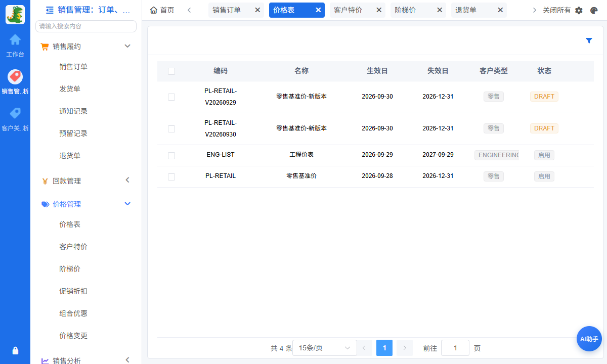Click 启用 status in PL-RETAIL row
607x364 pixels.
(x=544, y=176)
